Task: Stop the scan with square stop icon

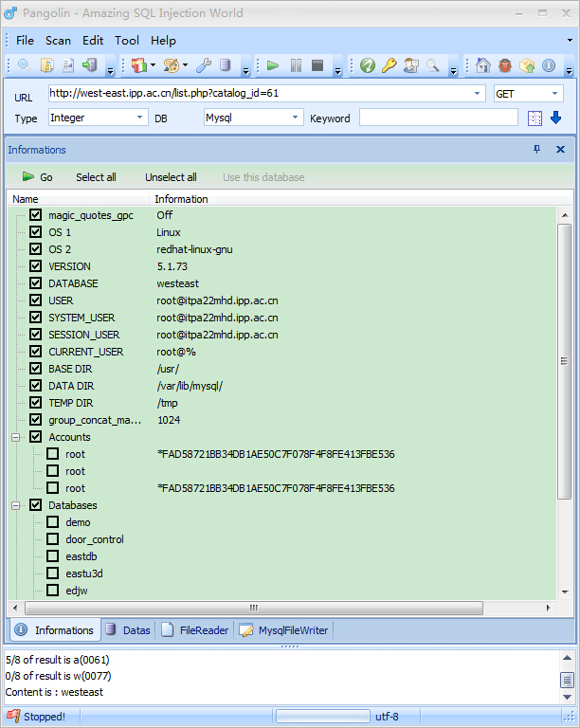Action: [317, 65]
